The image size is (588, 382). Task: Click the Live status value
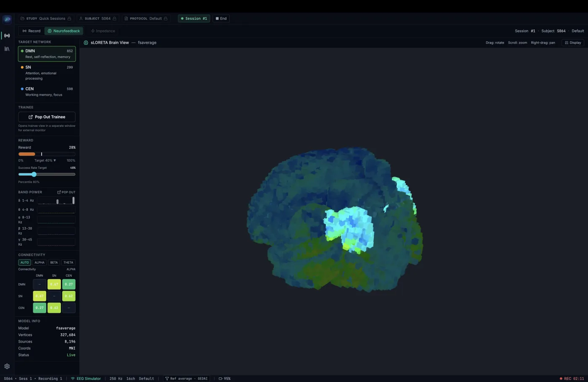point(71,355)
